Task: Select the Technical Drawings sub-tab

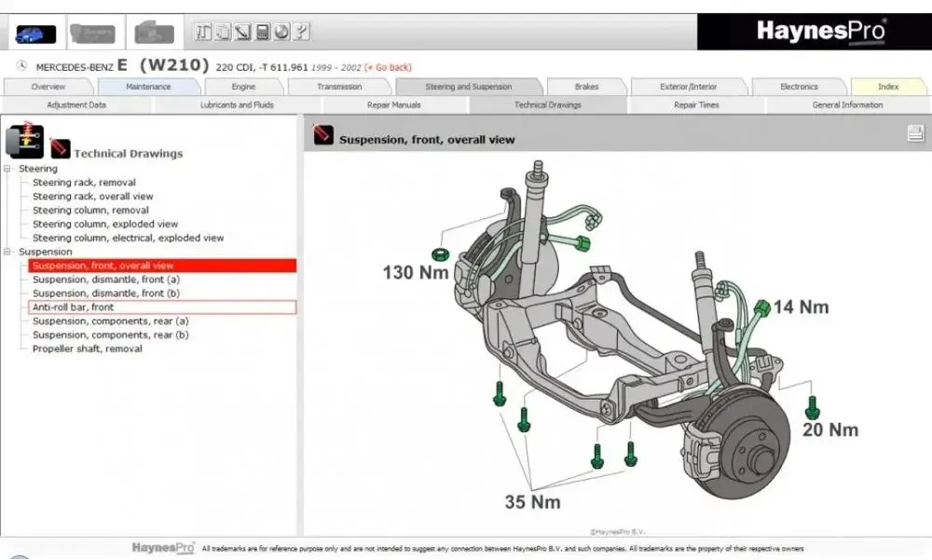Action: [x=547, y=104]
